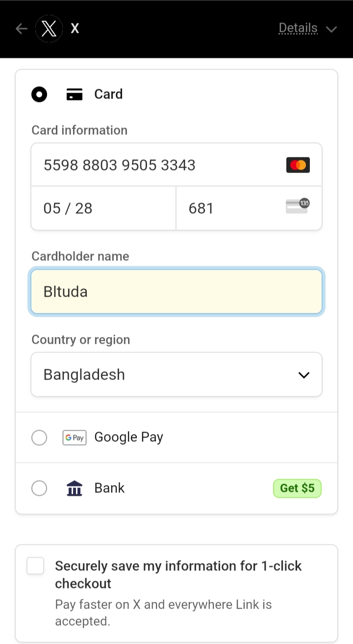The width and height of the screenshot is (353, 644).
Task: Click the Google Pay logo icon
Action: [75, 438]
